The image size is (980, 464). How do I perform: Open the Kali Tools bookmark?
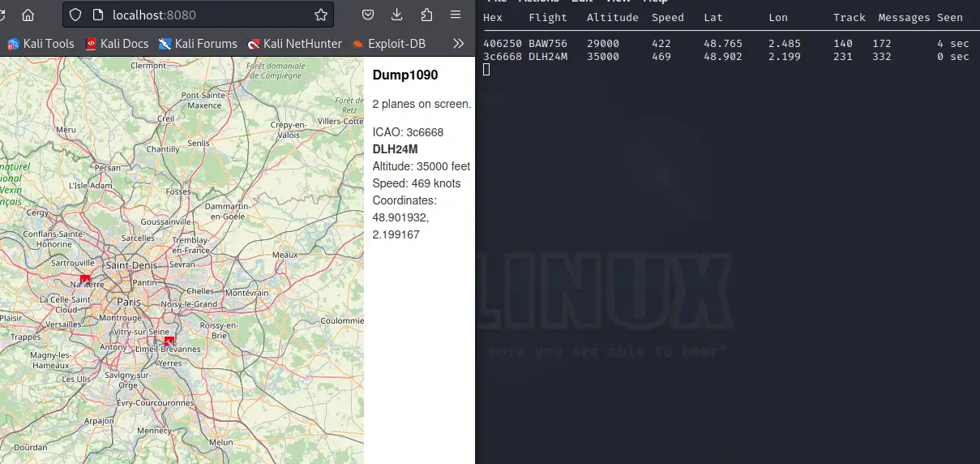(41, 44)
